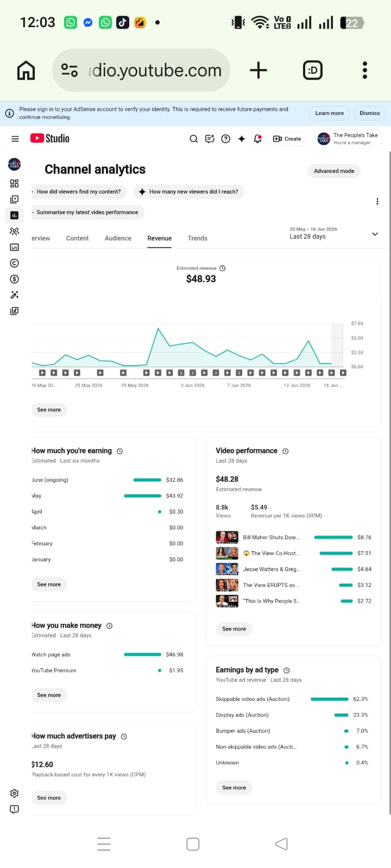This screenshot has height=868, width=391.
Task: Dismiss the AdSense verification banner
Action: pyautogui.click(x=370, y=113)
